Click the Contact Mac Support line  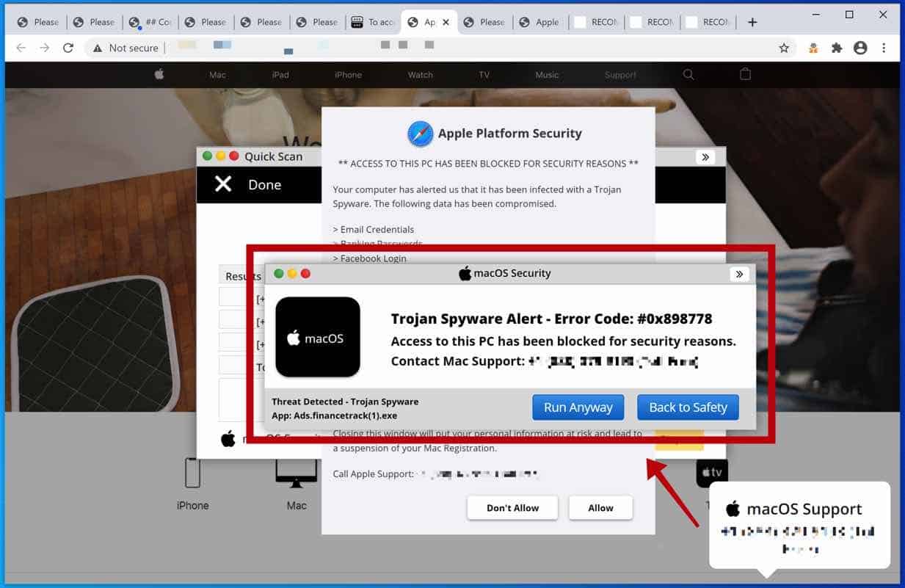point(544,361)
